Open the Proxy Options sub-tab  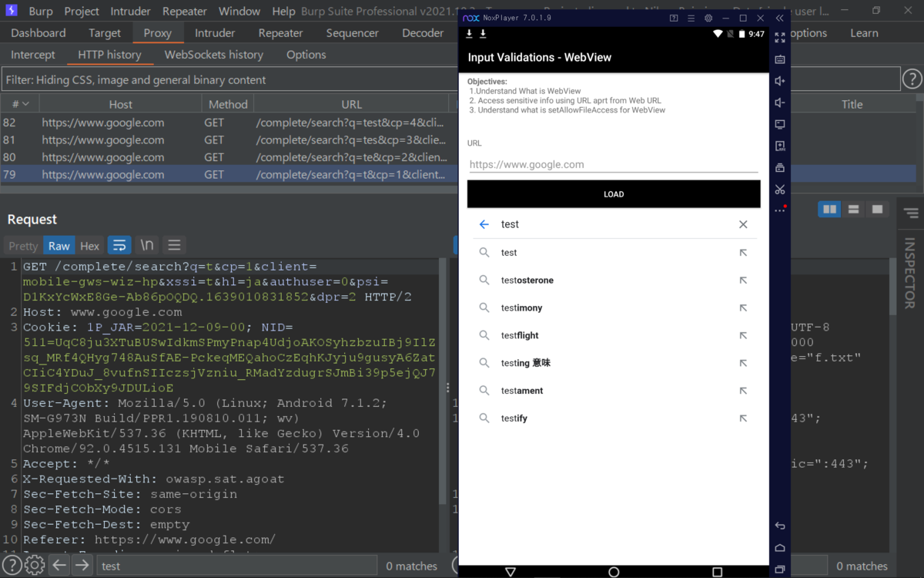(x=306, y=55)
